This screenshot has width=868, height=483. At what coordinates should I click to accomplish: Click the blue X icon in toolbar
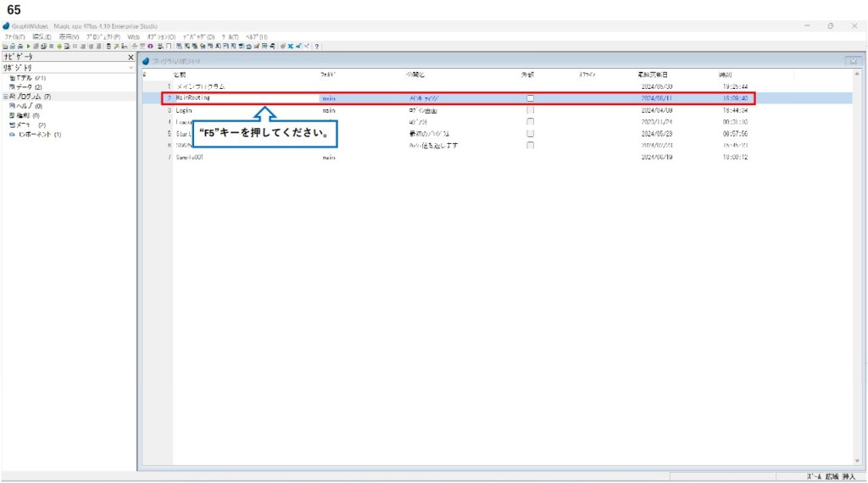pyautogui.click(x=290, y=46)
